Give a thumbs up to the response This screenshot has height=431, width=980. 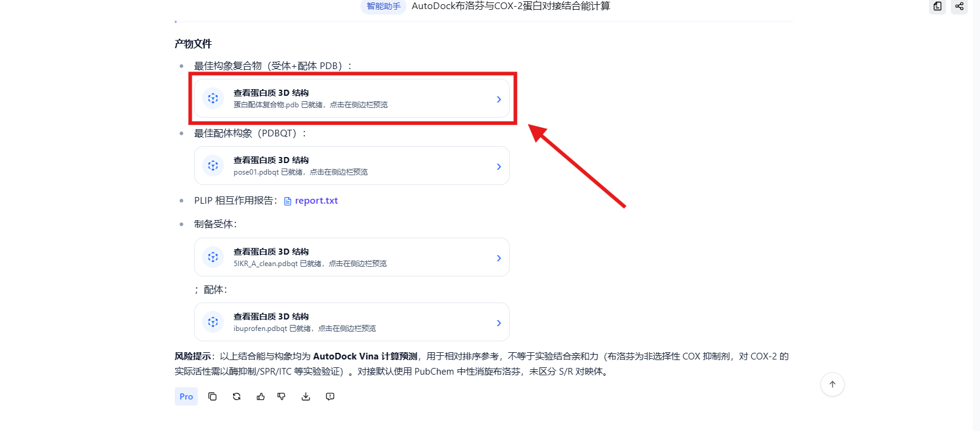(x=260, y=396)
